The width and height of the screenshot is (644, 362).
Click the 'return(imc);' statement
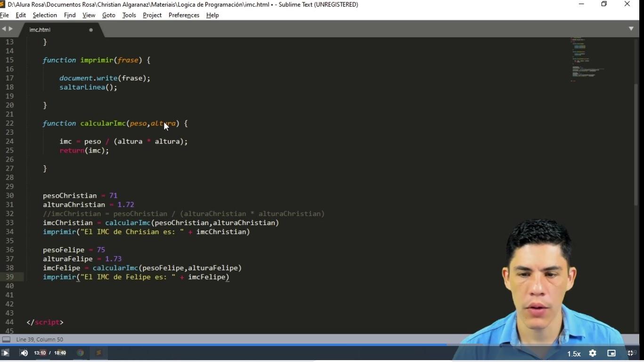84,151
